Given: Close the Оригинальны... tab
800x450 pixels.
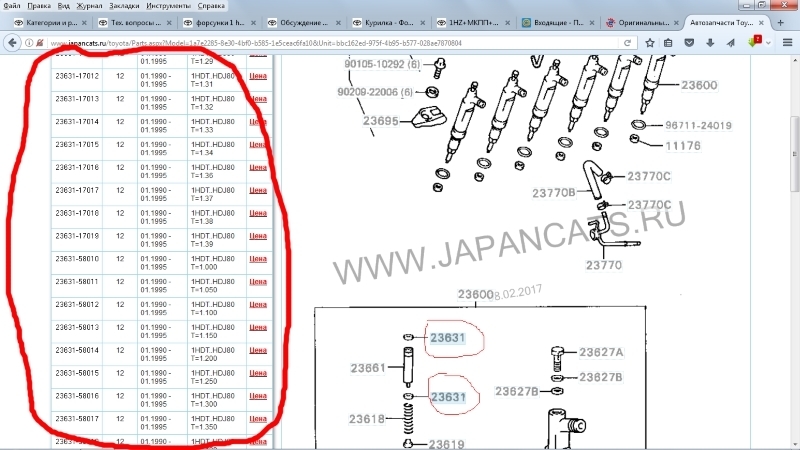Looking at the screenshot, I should click(x=676, y=23).
